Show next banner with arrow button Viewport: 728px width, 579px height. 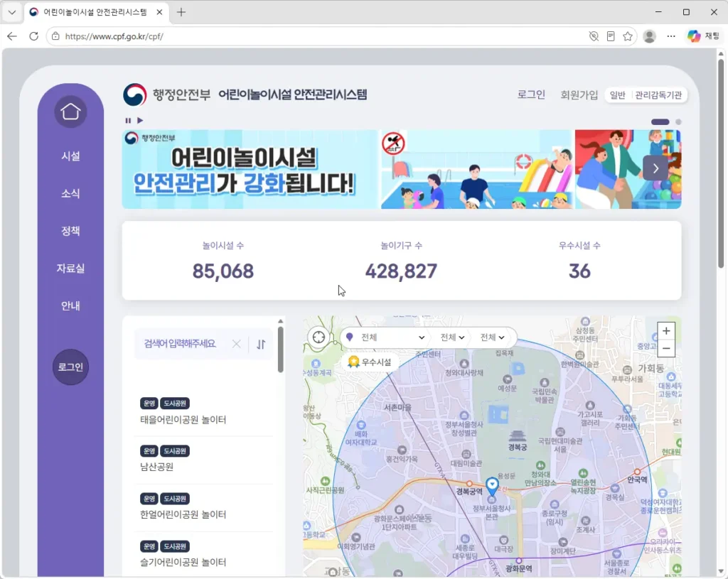(655, 168)
